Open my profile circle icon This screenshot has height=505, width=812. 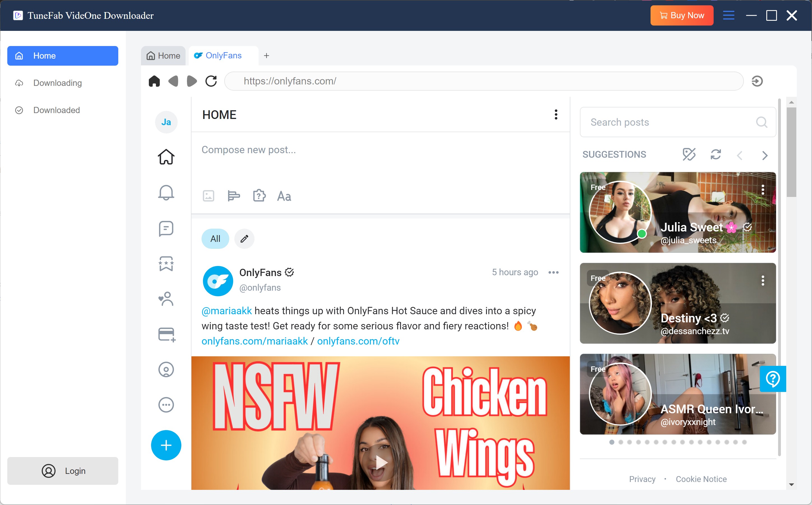pyautogui.click(x=166, y=369)
